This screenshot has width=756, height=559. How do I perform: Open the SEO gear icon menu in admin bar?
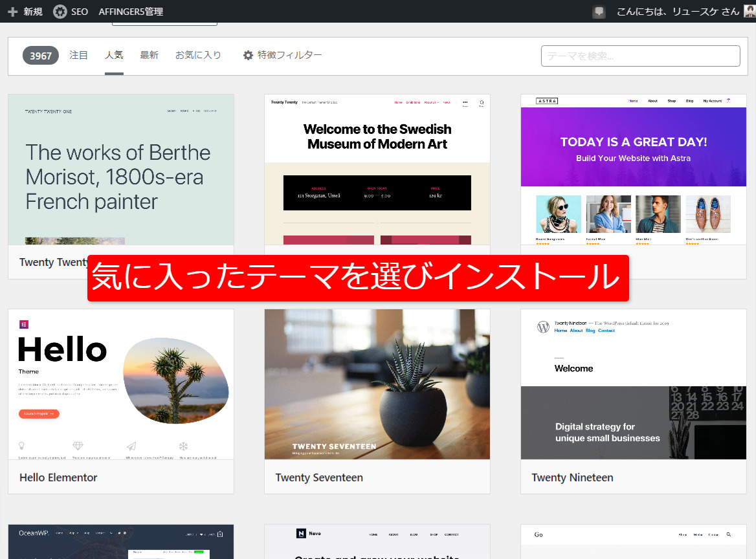60,11
